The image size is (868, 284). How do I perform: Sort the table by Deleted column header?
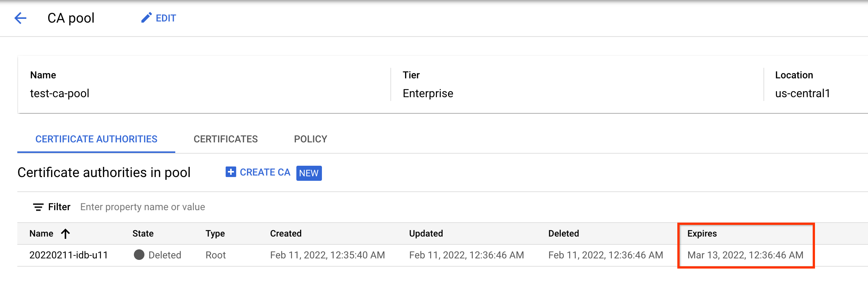click(x=563, y=234)
